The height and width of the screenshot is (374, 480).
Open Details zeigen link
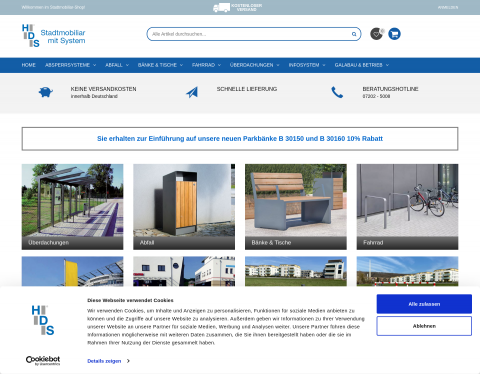104,361
